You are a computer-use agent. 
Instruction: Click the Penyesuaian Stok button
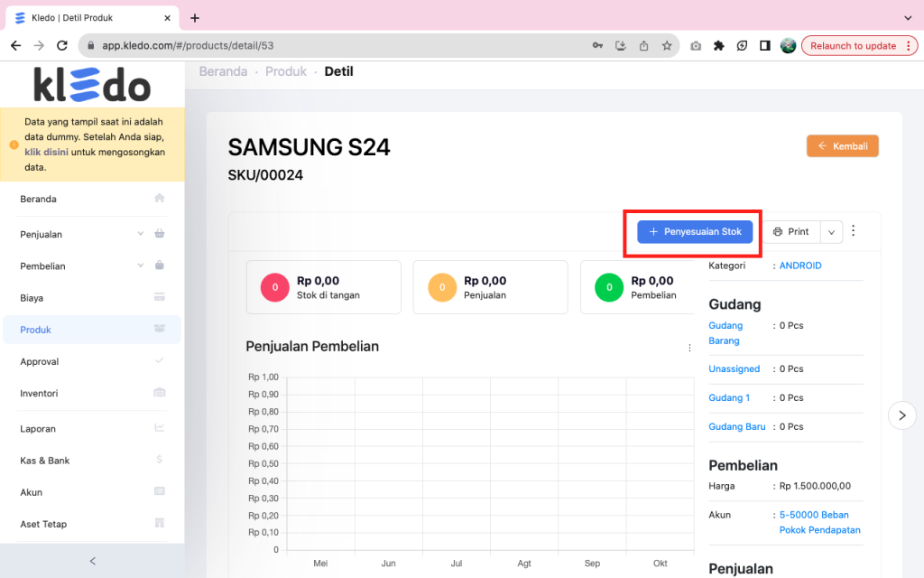695,232
